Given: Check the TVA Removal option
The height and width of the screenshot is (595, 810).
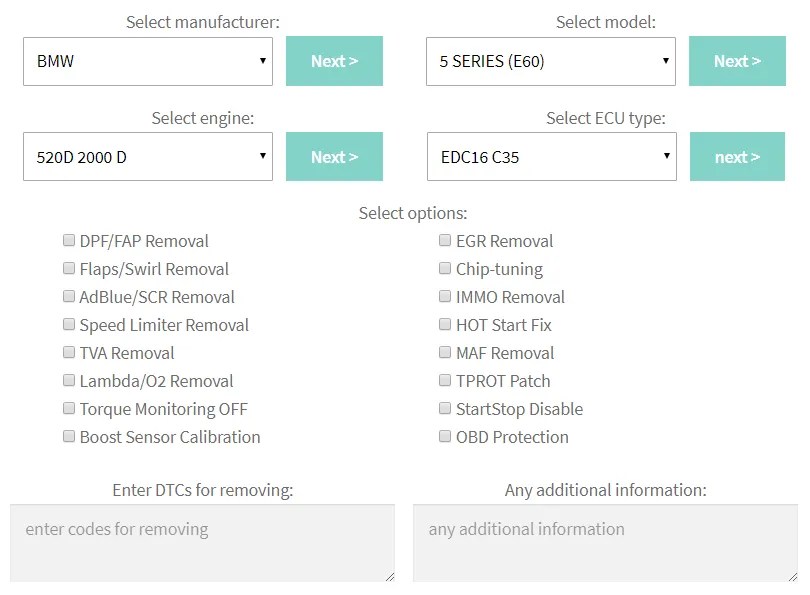Looking at the screenshot, I should pos(69,352).
